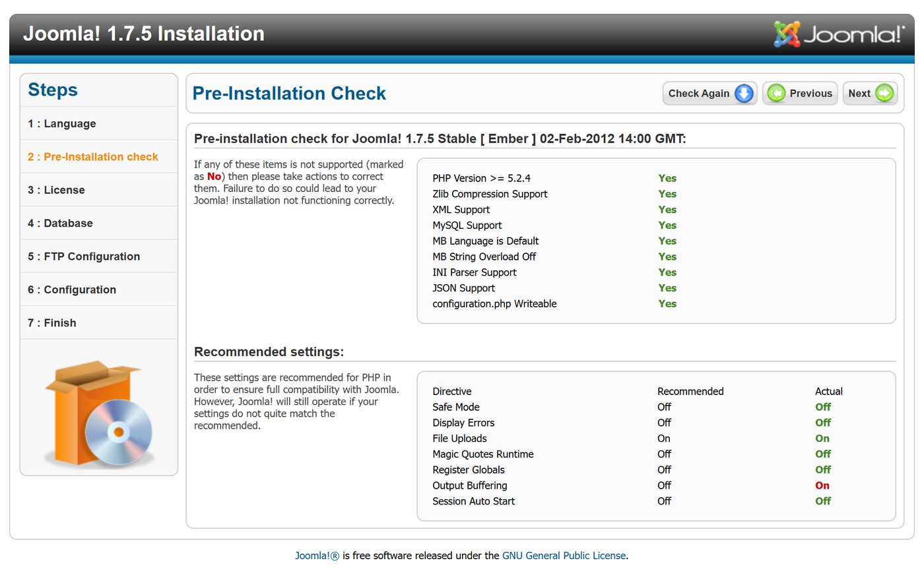The width and height of the screenshot is (924, 579).
Task: Click the Yes value for configuration.php Writeable
Action: click(667, 304)
